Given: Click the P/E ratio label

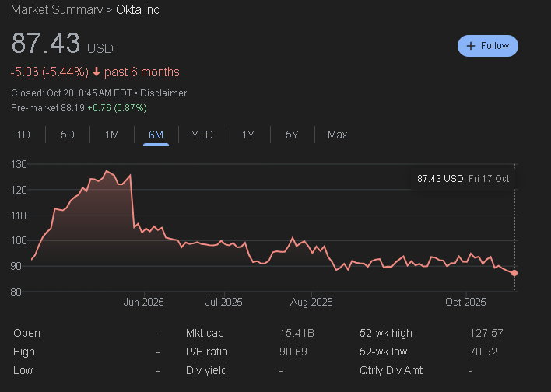Looking at the screenshot, I should coord(207,352).
